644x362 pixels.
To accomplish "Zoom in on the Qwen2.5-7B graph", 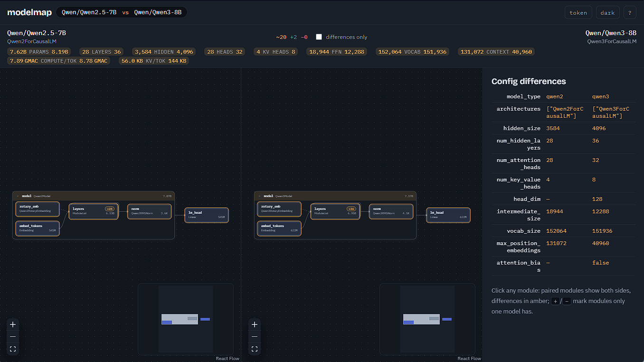I will point(13,324).
